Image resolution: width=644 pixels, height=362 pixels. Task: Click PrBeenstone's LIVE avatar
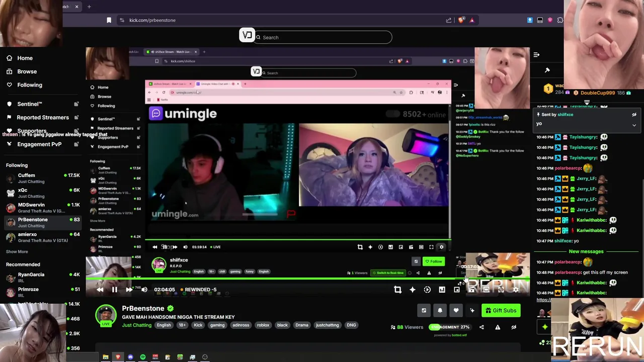pos(106,316)
